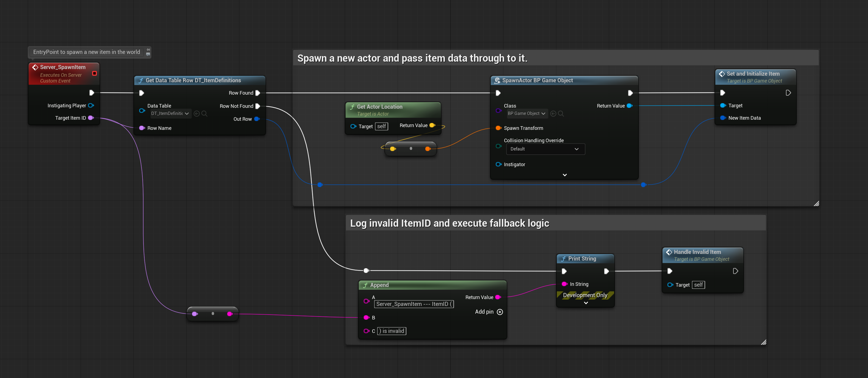Click the self field on Handle Invalid Item Target
The image size is (868, 378).
[x=698, y=285]
